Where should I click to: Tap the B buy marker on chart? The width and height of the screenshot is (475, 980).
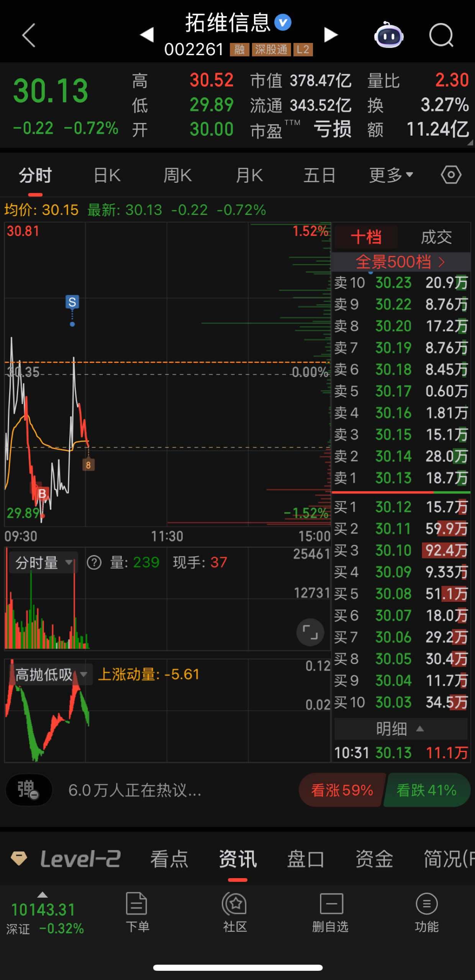[x=42, y=493]
